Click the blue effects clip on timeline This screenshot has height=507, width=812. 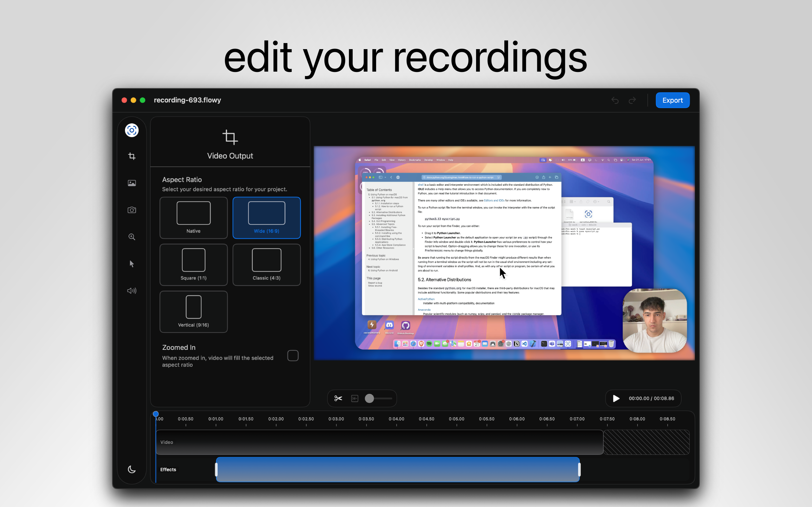tap(398, 469)
